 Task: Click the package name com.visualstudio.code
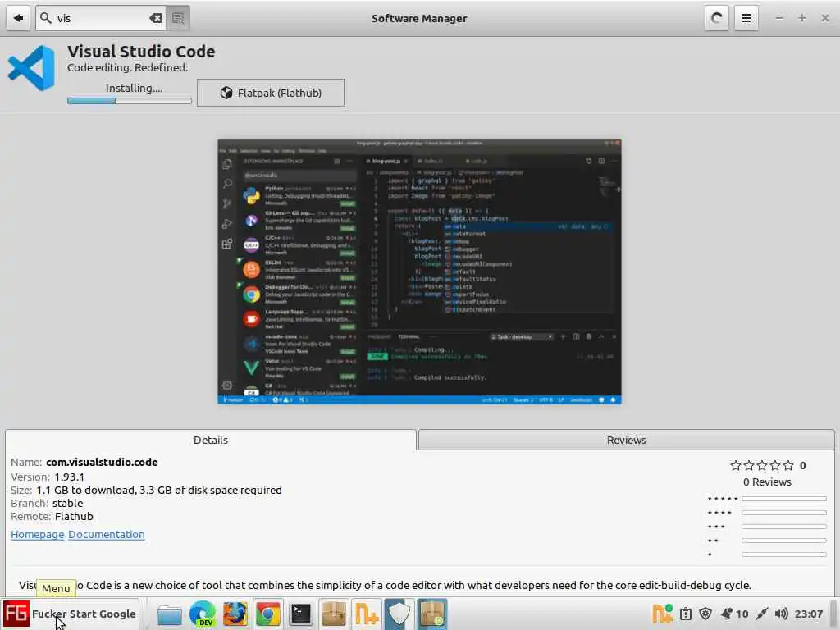click(x=102, y=463)
